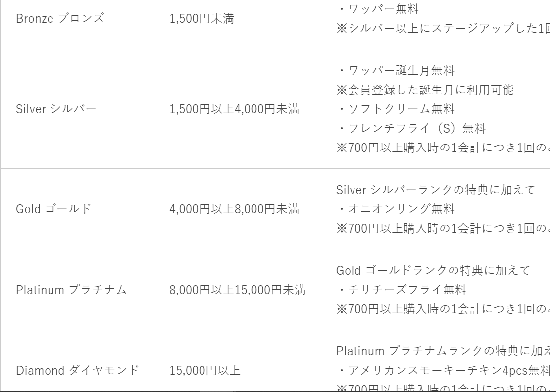Click the Silver シルバー rank label
Viewport: 556px width, 392px height.
56,109
